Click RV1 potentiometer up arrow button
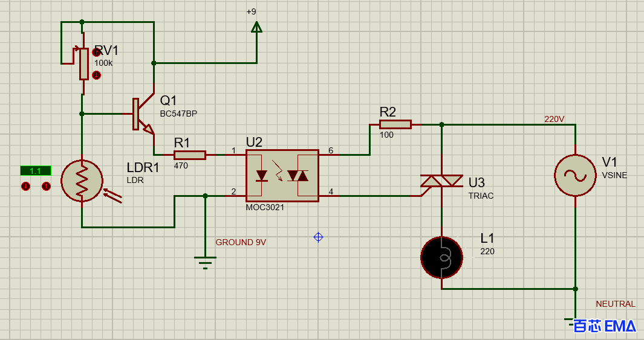The height and width of the screenshot is (340, 644). (x=97, y=52)
